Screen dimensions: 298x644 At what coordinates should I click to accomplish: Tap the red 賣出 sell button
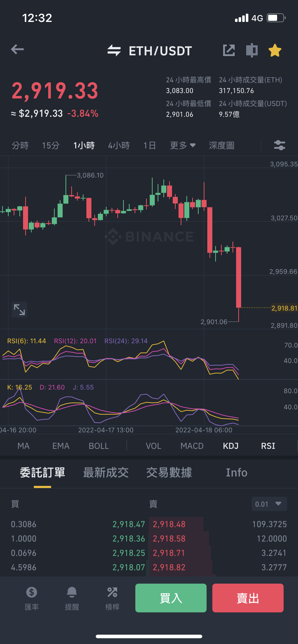tap(248, 598)
